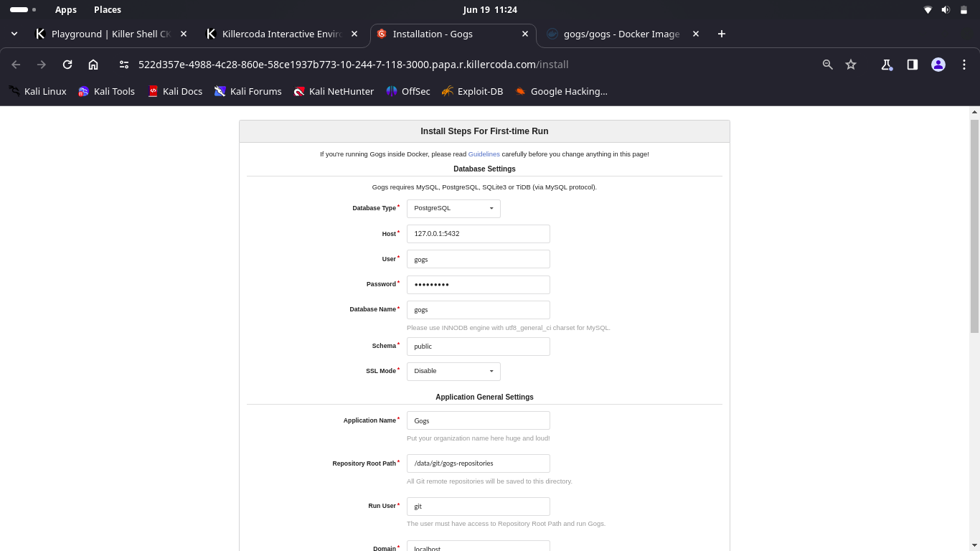Click the page vertical scrollbar thumb
The width and height of the screenshot is (980, 551).
[x=974, y=226]
